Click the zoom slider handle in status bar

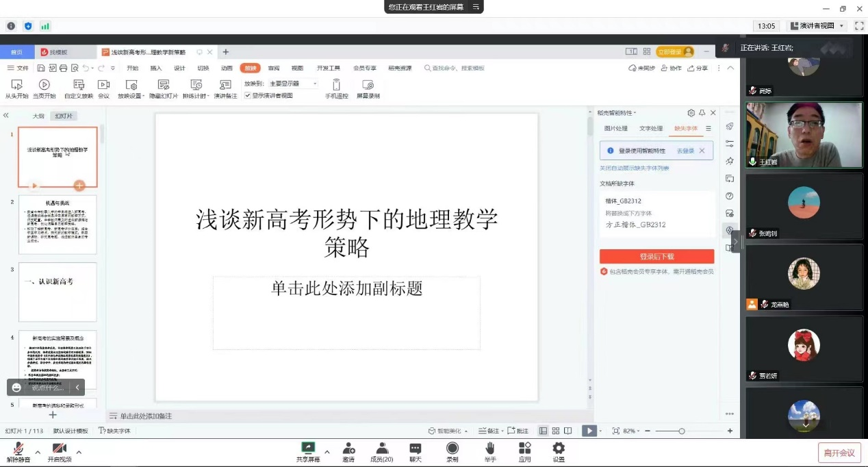click(682, 431)
